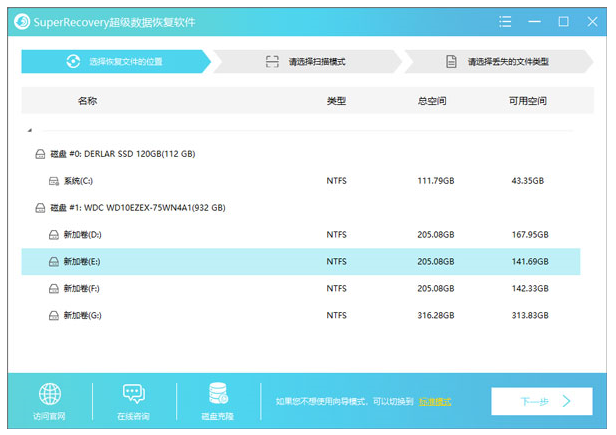
Task: Click the 111.79GB total space value
Action: coord(436,181)
